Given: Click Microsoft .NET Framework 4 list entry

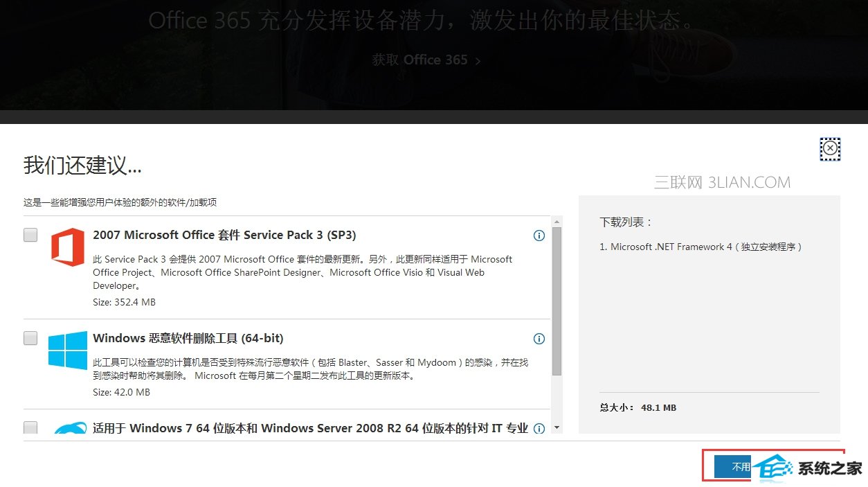Looking at the screenshot, I should pos(701,247).
